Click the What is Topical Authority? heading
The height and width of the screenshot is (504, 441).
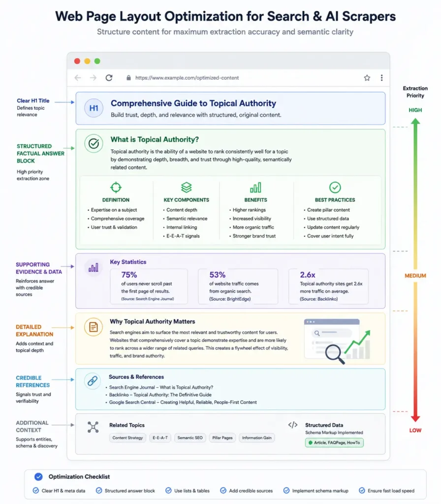(x=155, y=139)
